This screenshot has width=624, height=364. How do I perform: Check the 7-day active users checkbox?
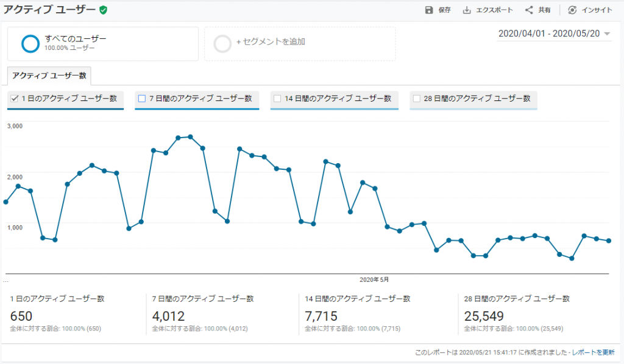click(x=141, y=99)
